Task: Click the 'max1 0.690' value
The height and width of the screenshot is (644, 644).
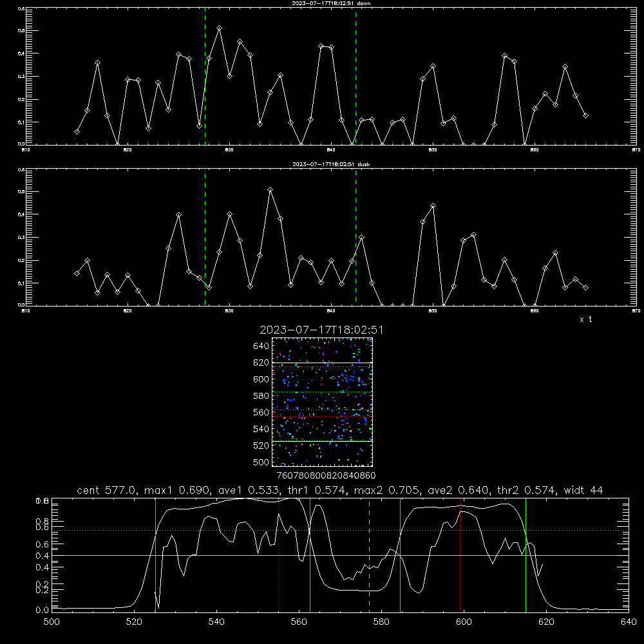Action: [178, 490]
